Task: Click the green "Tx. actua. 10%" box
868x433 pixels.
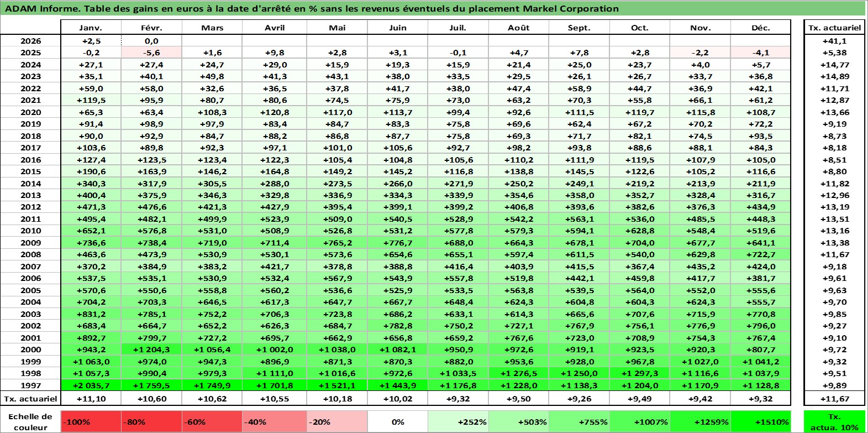Action: click(x=834, y=422)
